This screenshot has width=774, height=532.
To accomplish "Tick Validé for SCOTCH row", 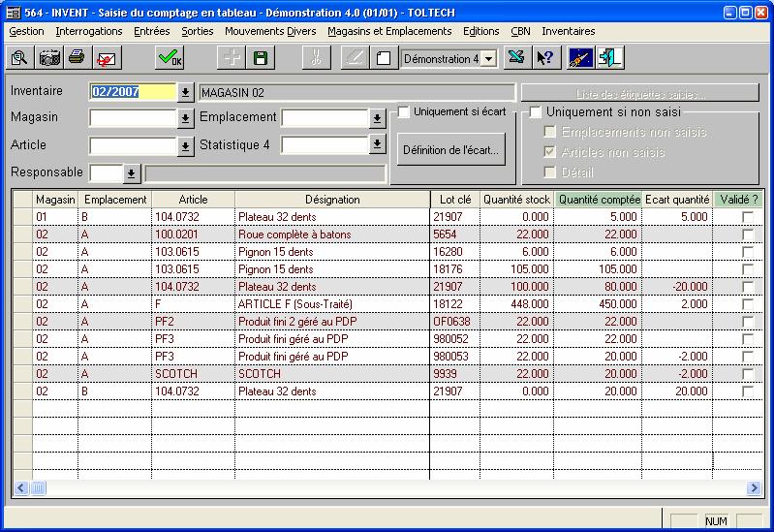I will point(748,373).
